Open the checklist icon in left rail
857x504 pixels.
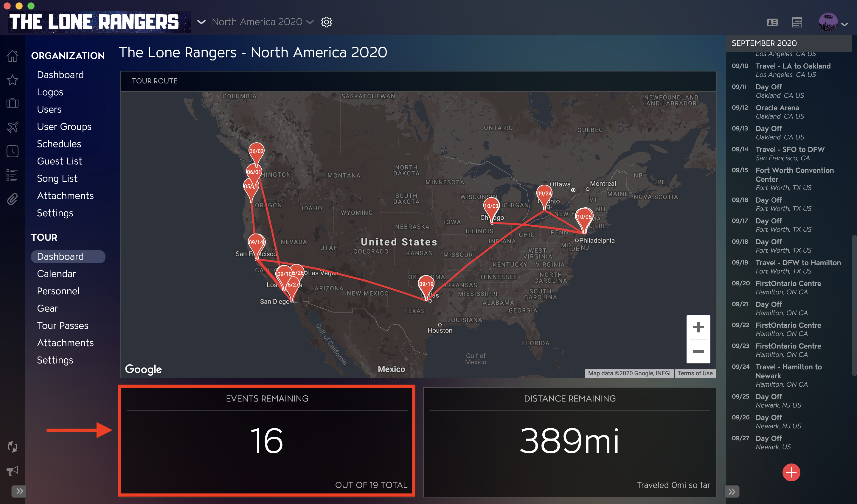[x=12, y=175]
